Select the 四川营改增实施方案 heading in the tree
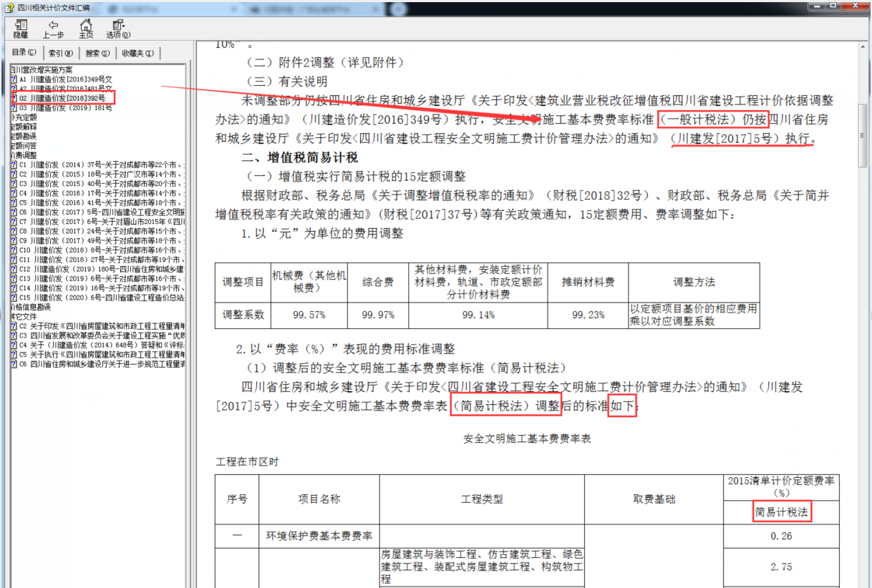This screenshot has height=588, width=872. (42, 70)
